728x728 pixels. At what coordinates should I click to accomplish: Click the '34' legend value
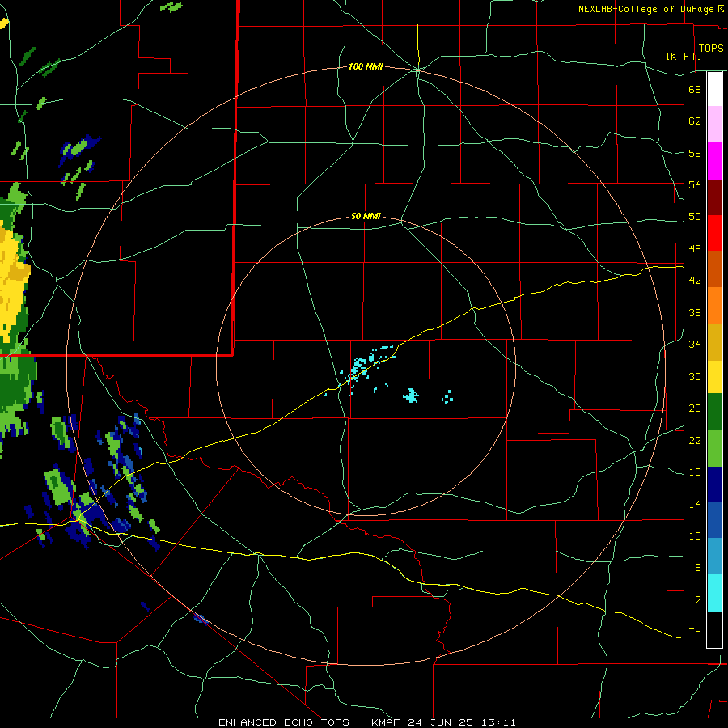695,345
